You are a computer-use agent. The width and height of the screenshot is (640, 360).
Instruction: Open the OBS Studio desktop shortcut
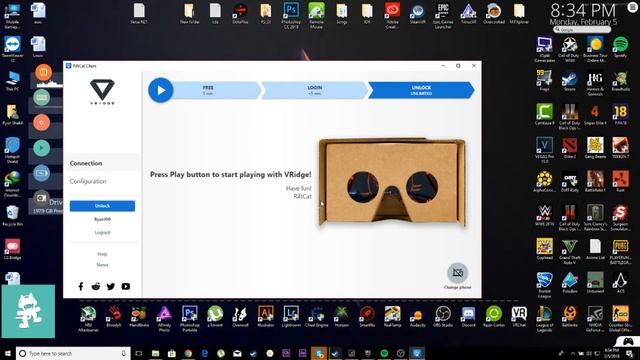tap(443, 317)
